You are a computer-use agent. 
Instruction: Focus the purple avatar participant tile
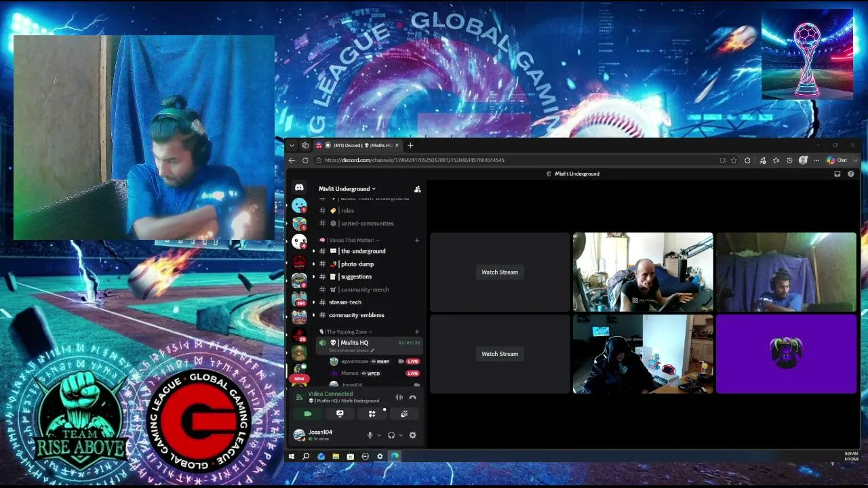[x=787, y=354]
